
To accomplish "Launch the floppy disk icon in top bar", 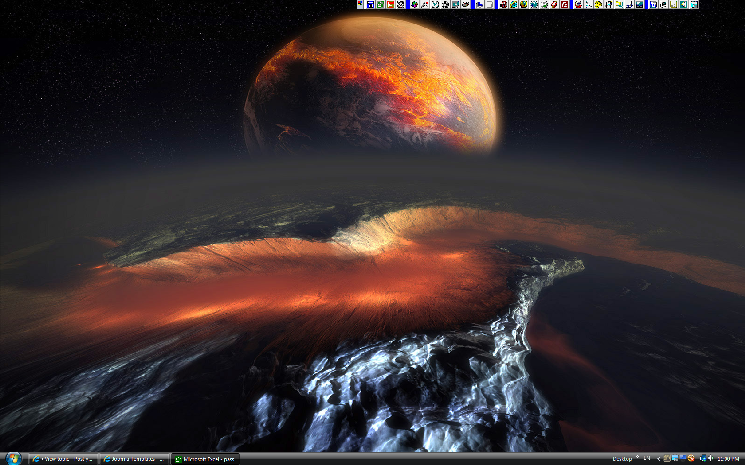I will pyautogui.click(x=370, y=5).
